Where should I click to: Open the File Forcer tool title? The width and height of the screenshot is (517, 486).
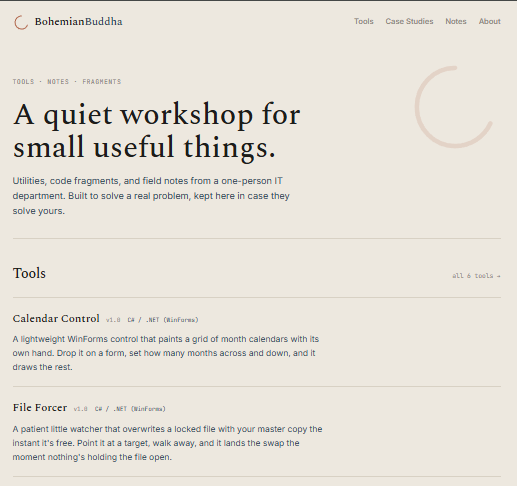(40, 408)
